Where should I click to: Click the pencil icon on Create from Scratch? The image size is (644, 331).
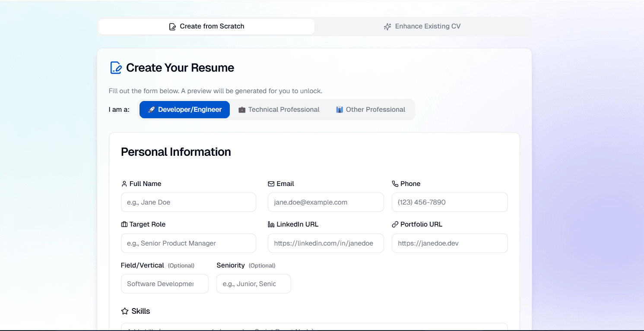[x=172, y=26]
